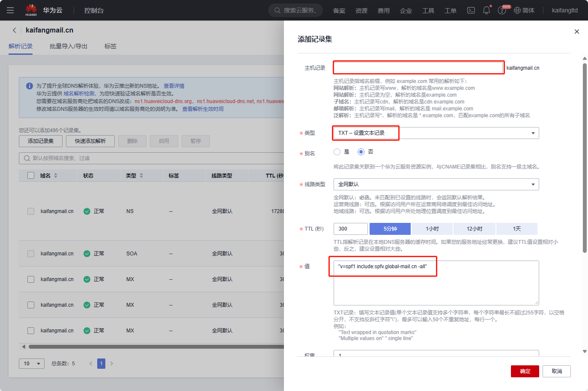Open the cloud shell terminal icon

click(471, 10)
